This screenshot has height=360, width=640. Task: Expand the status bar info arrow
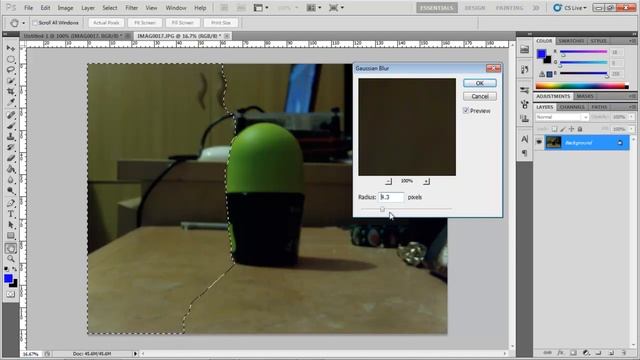point(135,353)
